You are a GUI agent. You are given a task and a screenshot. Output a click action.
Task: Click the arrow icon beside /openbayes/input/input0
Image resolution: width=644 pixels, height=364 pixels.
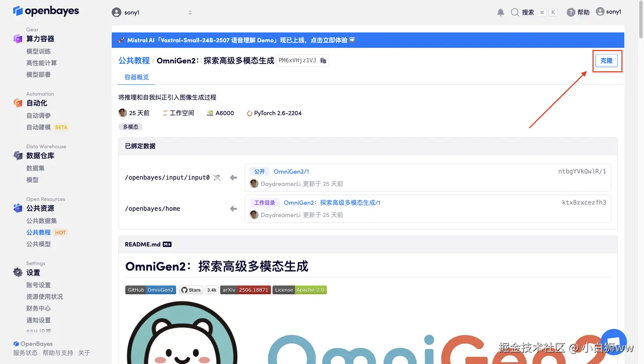[x=233, y=178]
